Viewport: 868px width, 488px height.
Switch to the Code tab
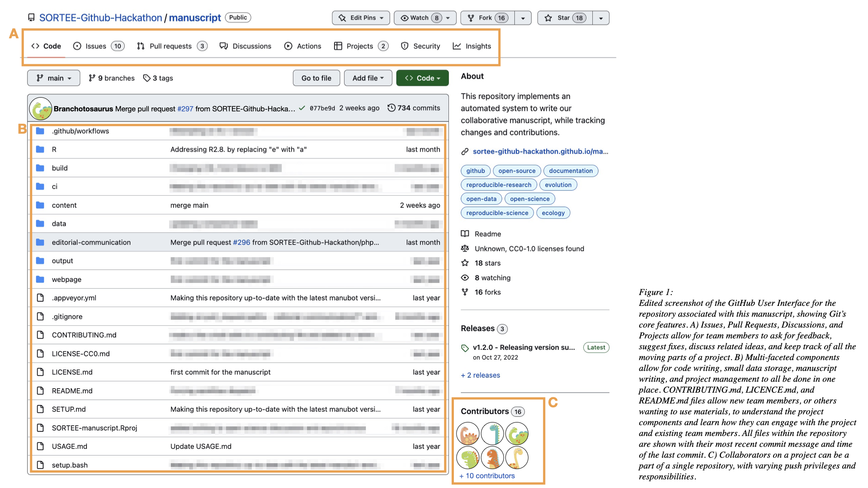46,46
